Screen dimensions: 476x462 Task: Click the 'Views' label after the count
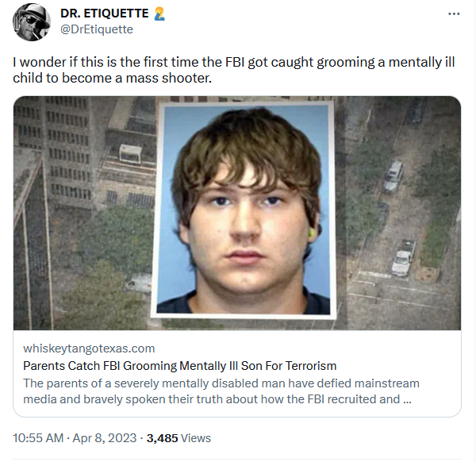tap(196, 438)
